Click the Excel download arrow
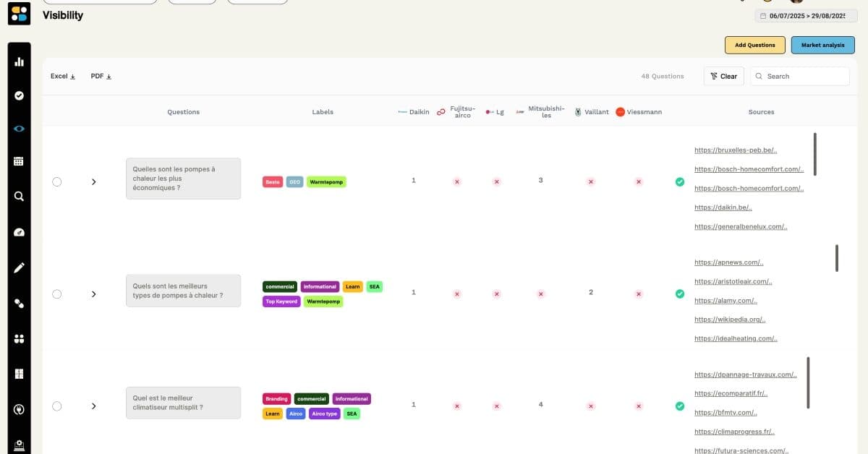The width and height of the screenshot is (868, 454). click(72, 77)
